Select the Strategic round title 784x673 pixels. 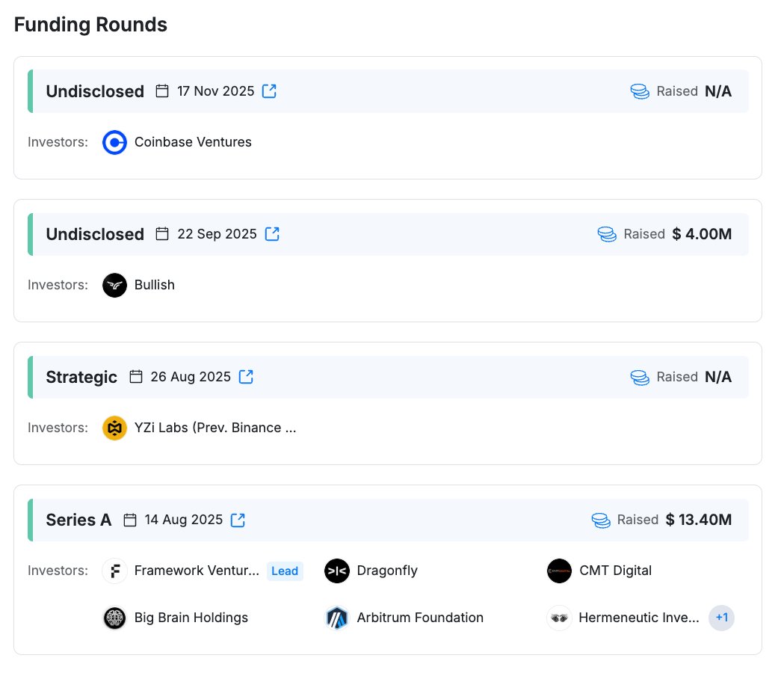81,378
